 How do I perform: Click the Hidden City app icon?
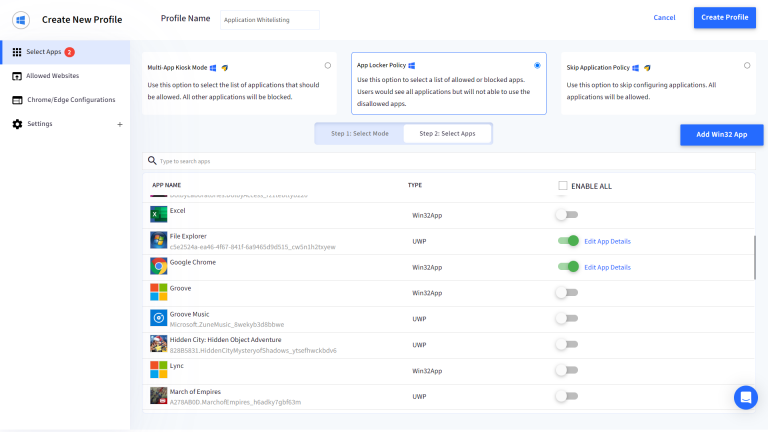158,344
